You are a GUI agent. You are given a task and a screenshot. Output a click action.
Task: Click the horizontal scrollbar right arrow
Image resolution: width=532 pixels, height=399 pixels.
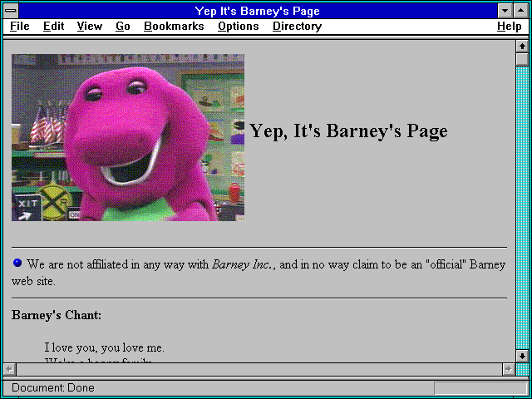pyautogui.click(x=509, y=369)
